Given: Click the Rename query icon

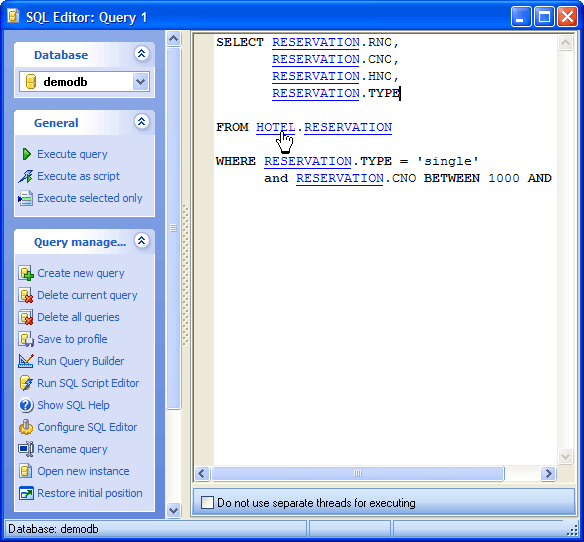Looking at the screenshot, I should pos(26,449).
